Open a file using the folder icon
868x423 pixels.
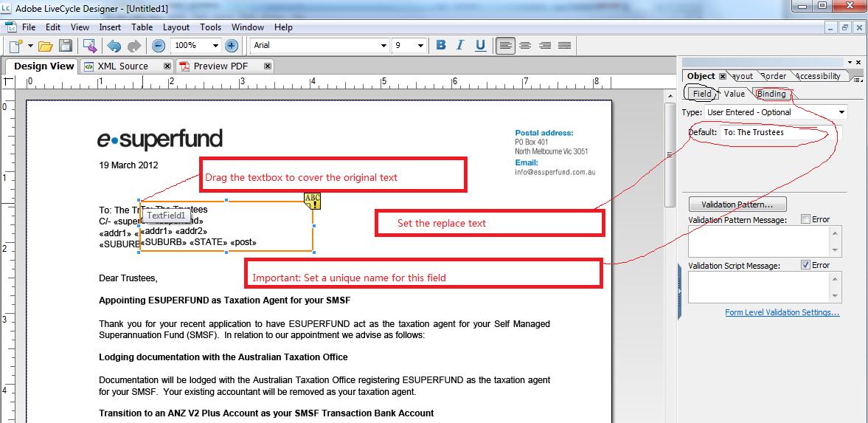point(44,46)
